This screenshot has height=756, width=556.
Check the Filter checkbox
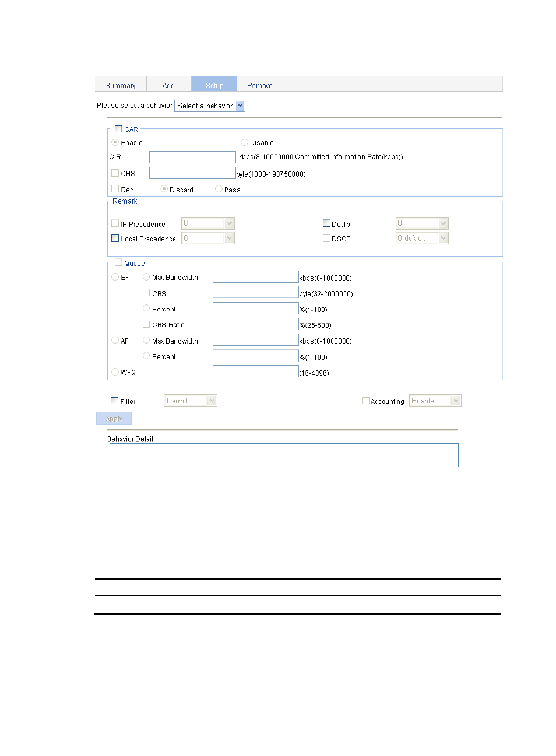114,401
